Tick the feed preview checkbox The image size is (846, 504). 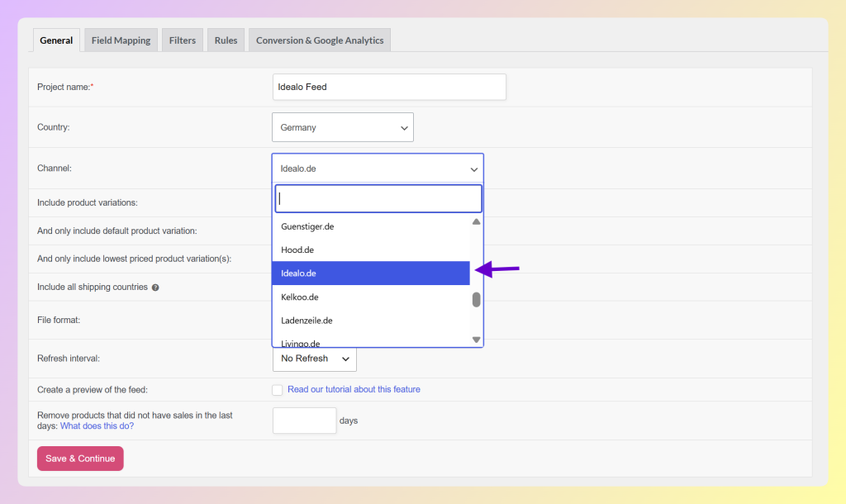click(278, 390)
